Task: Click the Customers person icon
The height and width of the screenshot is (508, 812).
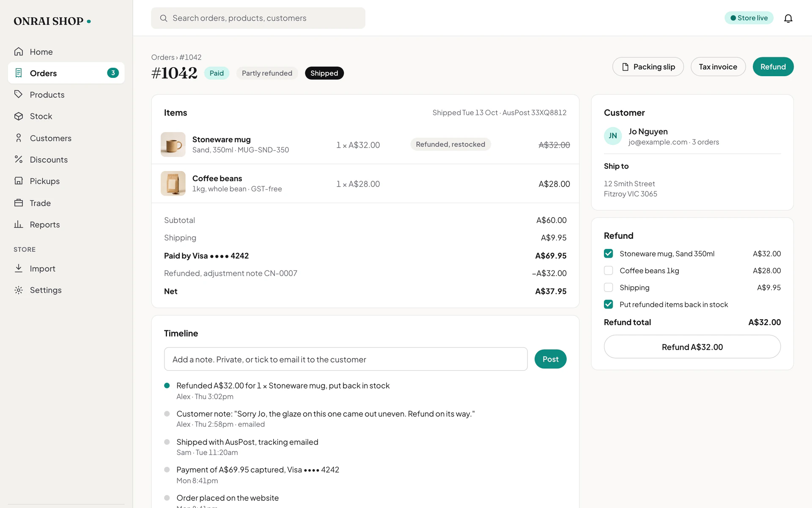Action: coord(19,138)
